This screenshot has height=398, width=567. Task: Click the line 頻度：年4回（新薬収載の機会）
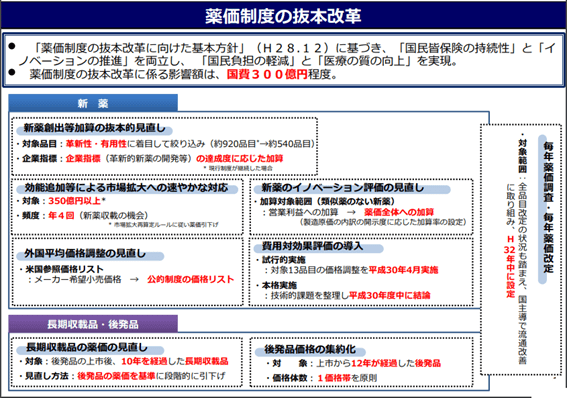82,215
